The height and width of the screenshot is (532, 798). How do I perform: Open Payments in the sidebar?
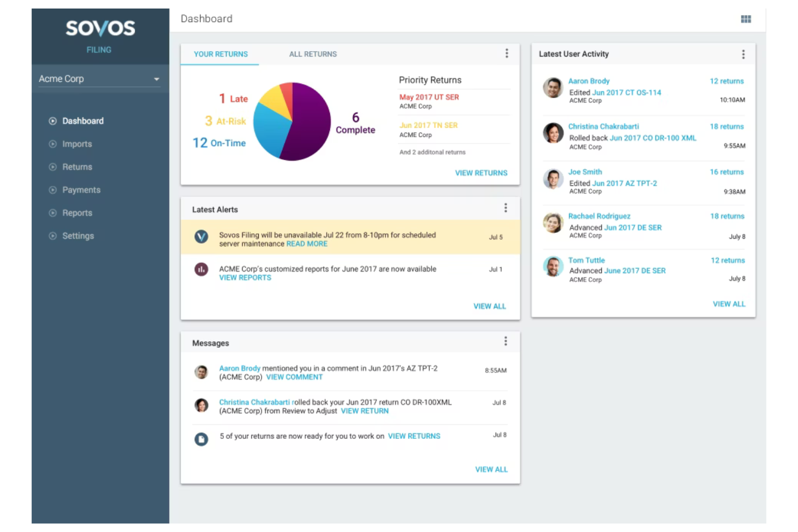coord(81,190)
